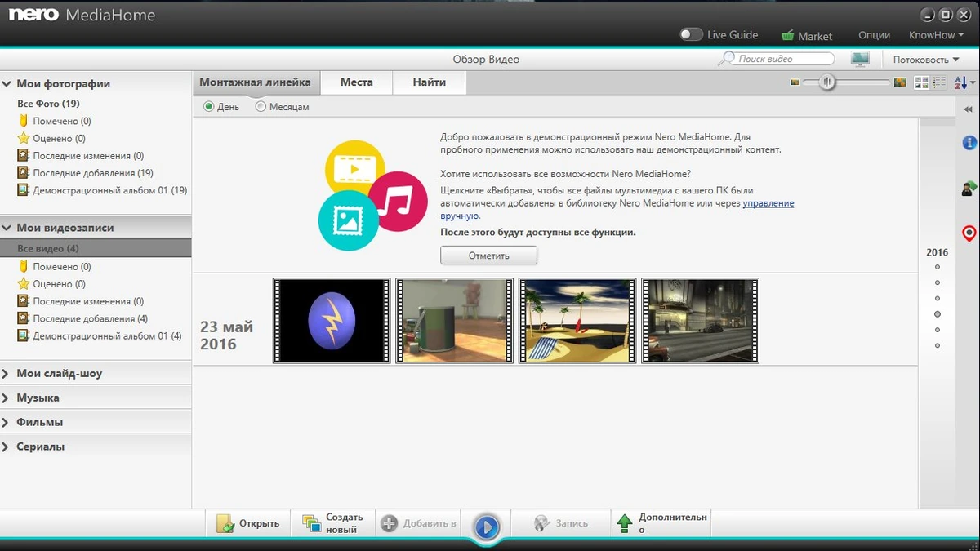Open the blue info panel icon
Viewport: 980px width, 551px height.
tap(969, 143)
